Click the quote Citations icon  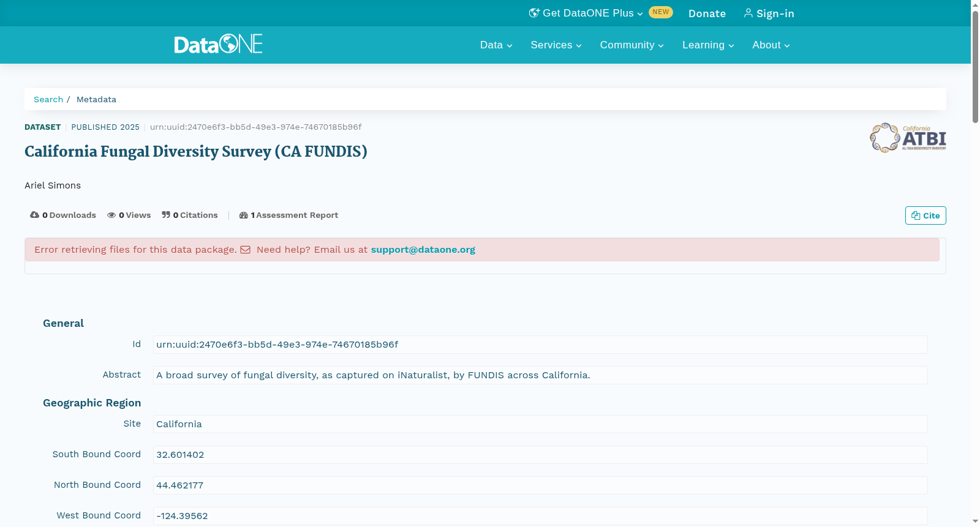(166, 215)
